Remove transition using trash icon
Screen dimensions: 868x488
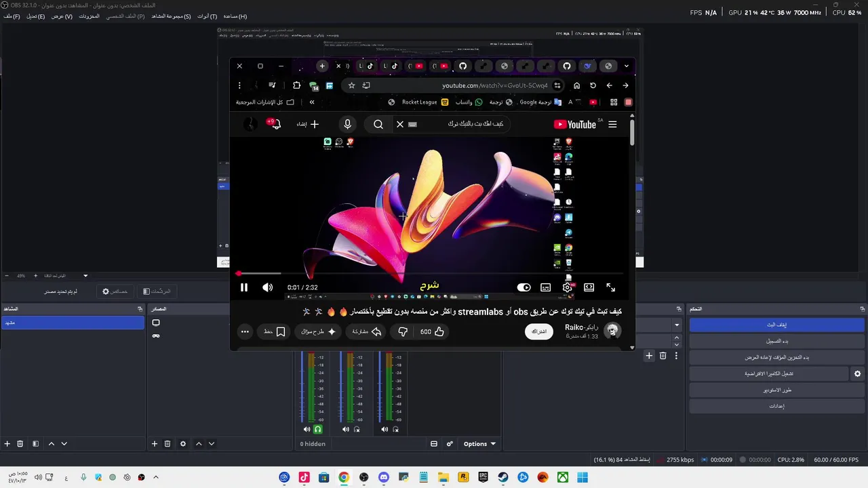click(663, 355)
